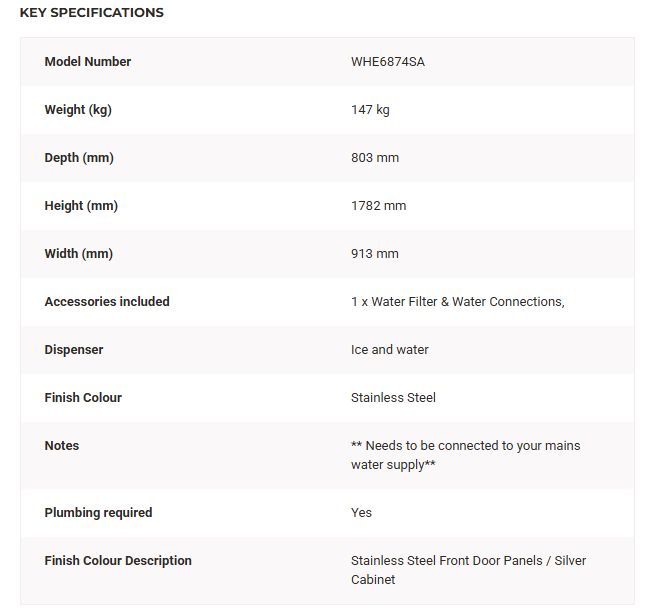The image size is (652, 616).
Task: Select the Width (mm) label
Action: tap(79, 254)
